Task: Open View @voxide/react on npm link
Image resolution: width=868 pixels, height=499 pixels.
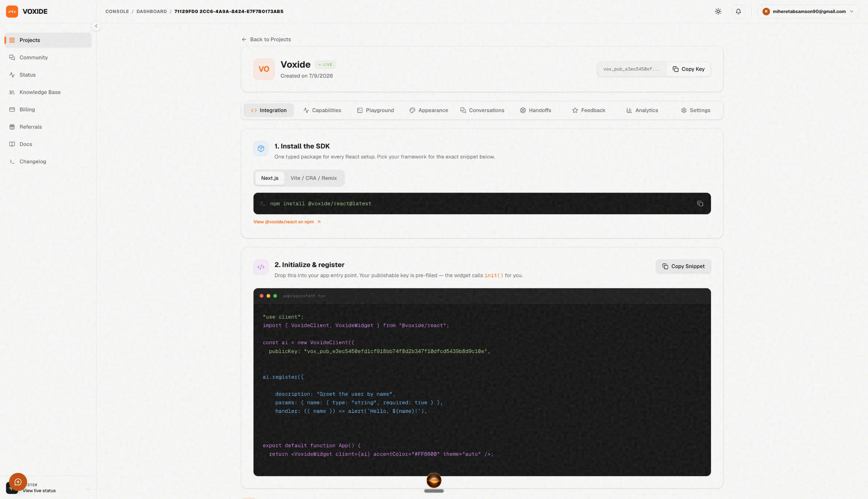Action: [x=287, y=222]
